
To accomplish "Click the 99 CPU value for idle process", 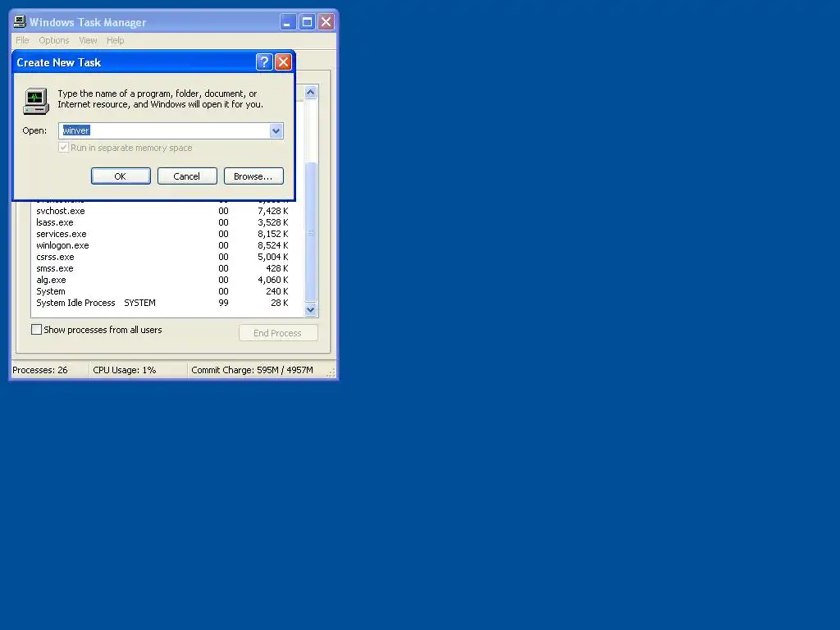I will tap(223, 304).
